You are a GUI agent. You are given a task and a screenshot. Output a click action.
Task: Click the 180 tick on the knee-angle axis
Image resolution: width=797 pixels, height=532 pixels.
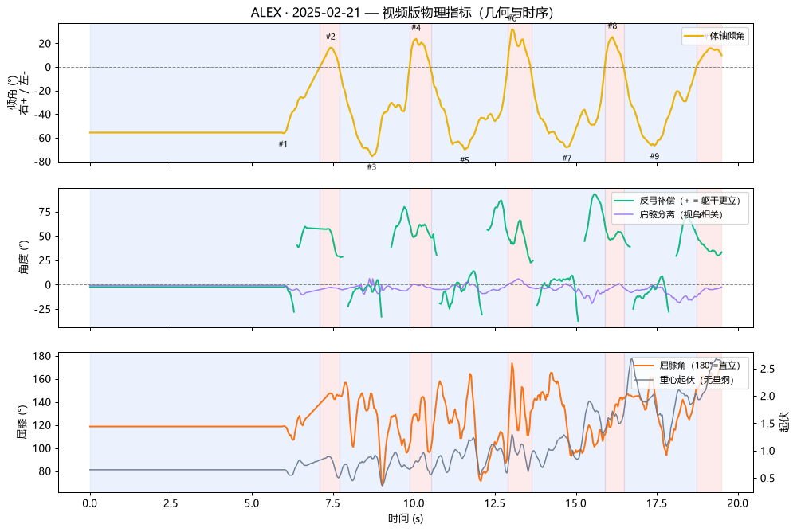tap(41, 356)
